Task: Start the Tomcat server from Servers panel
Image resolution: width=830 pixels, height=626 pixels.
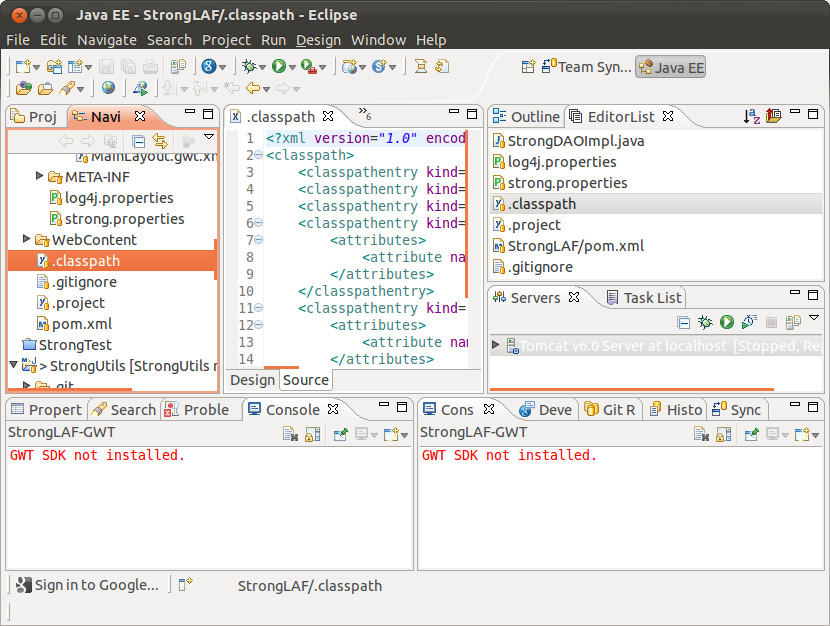Action: [727, 322]
